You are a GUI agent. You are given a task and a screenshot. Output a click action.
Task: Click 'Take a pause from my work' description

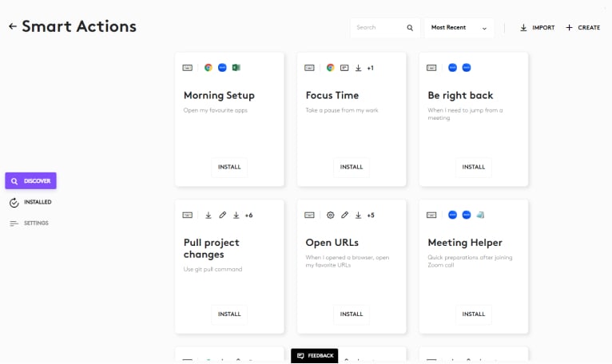point(342,110)
